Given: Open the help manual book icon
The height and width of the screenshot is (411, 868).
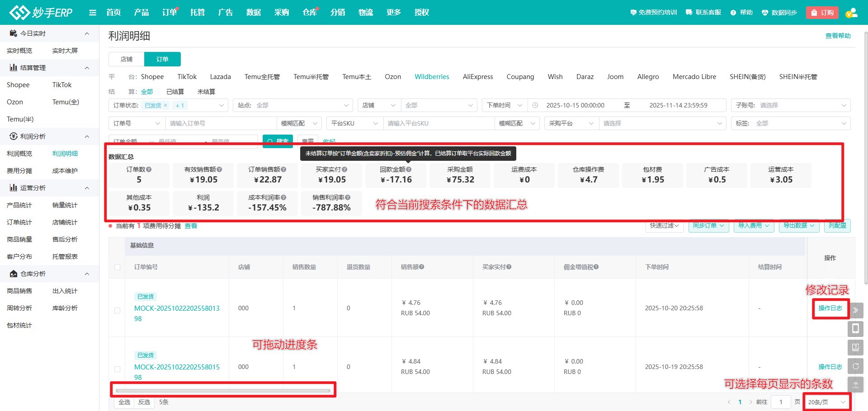Looking at the screenshot, I should pos(855,347).
